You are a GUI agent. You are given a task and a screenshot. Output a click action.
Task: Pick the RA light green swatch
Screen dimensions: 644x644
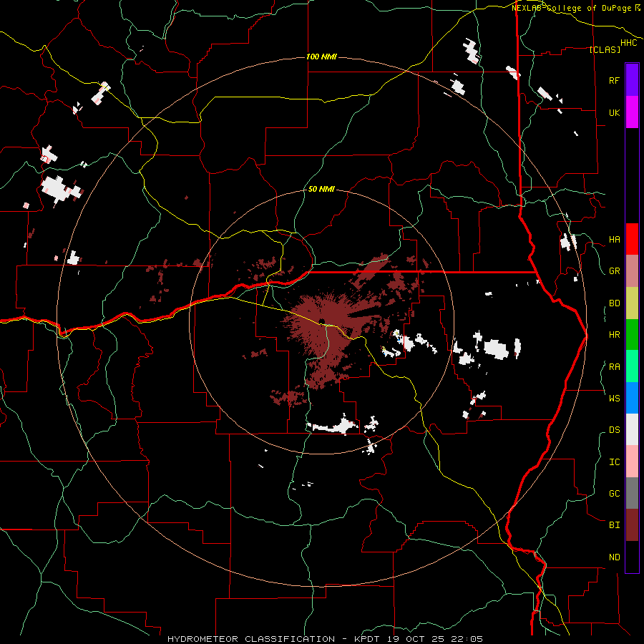(x=632, y=366)
